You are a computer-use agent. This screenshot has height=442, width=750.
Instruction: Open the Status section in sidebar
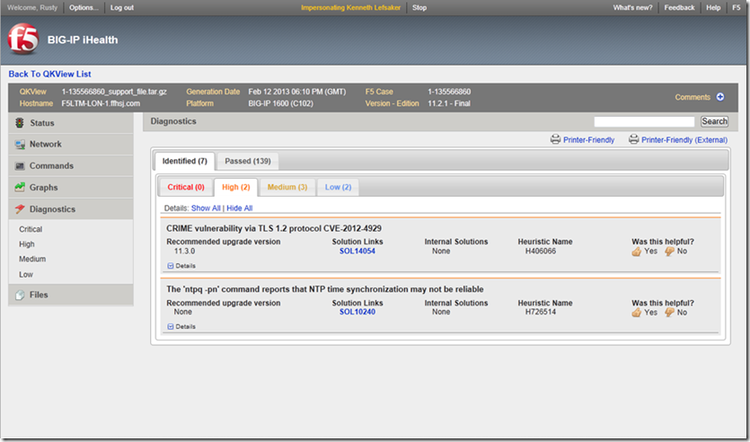(x=71, y=123)
